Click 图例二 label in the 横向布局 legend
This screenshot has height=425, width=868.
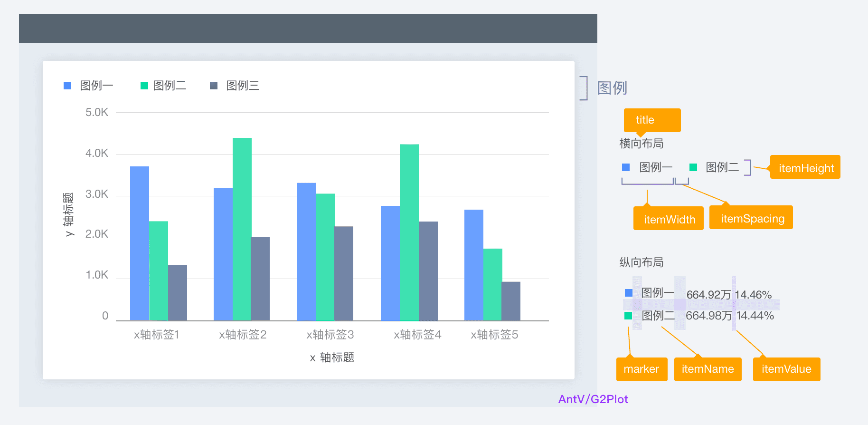[723, 167]
